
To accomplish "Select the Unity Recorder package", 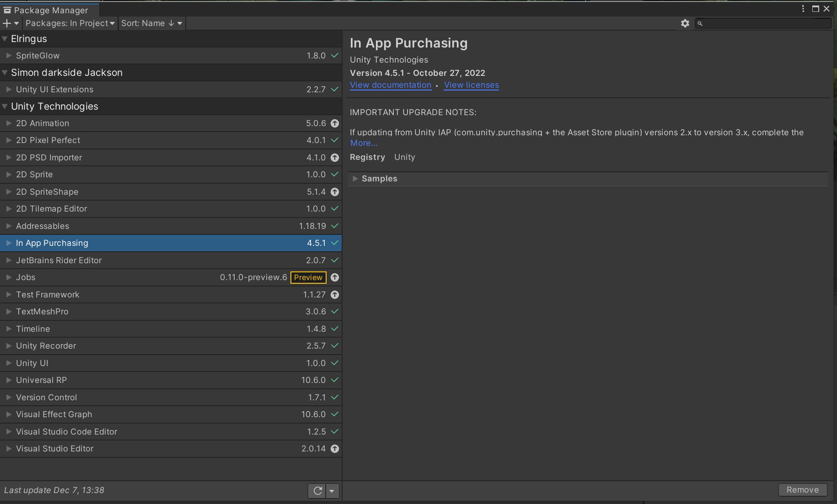I will tap(171, 346).
